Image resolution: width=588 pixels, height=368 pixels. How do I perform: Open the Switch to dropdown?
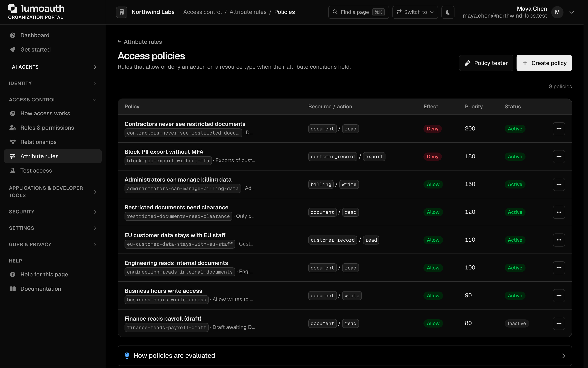(x=415, y=12)
